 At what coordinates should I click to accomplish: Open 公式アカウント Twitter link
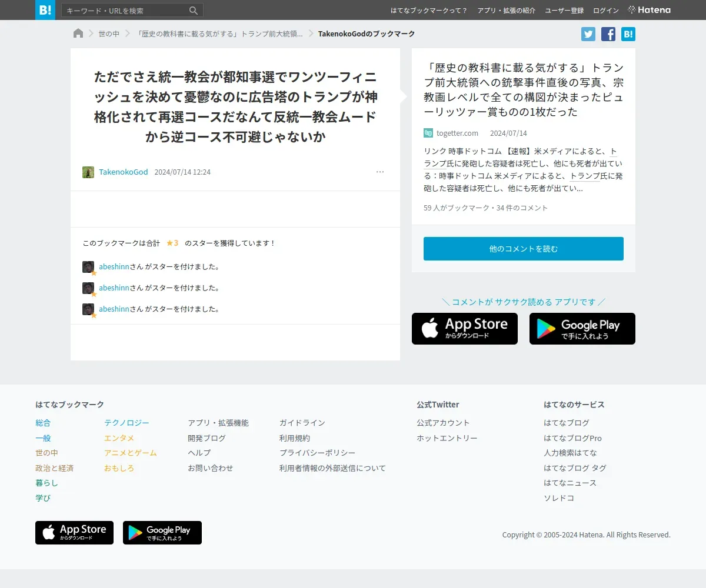tap(443, 423)
